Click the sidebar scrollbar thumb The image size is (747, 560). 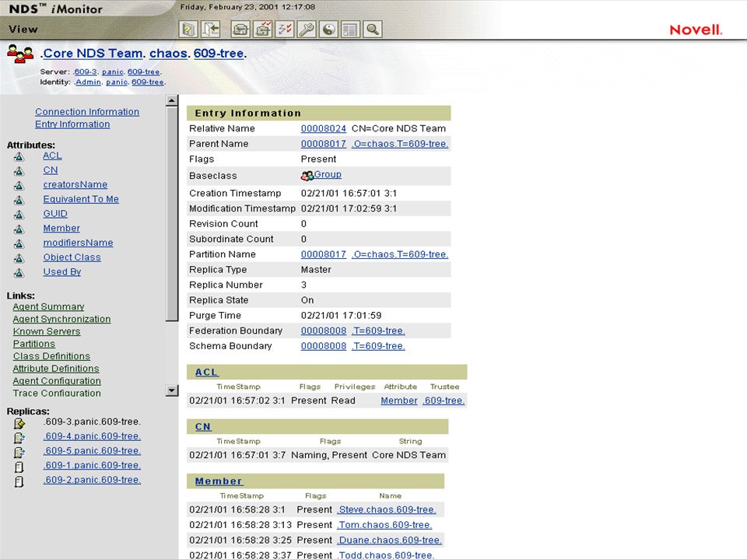point(171,215)
